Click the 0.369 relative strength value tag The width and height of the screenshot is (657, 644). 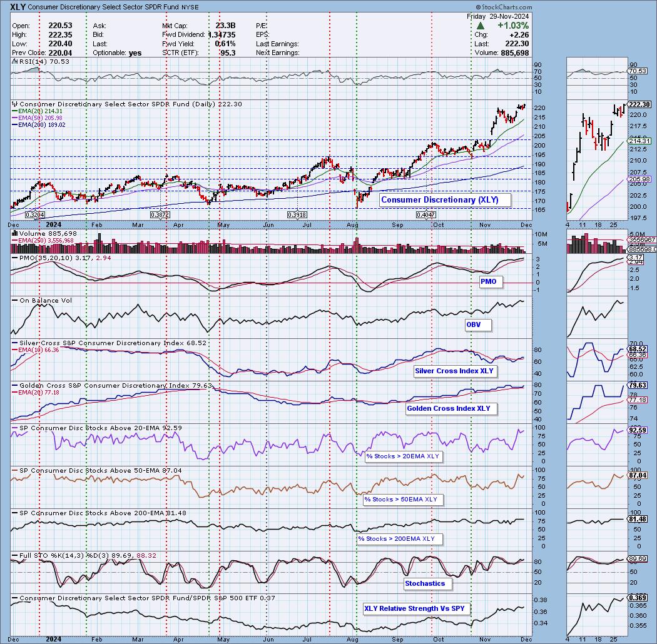(x=638, y=598)
